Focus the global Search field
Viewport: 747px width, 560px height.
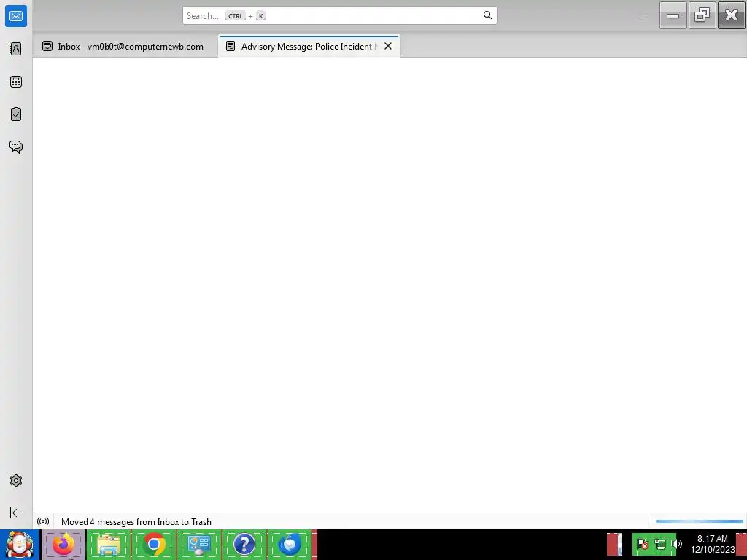click(x=339, y=16)
